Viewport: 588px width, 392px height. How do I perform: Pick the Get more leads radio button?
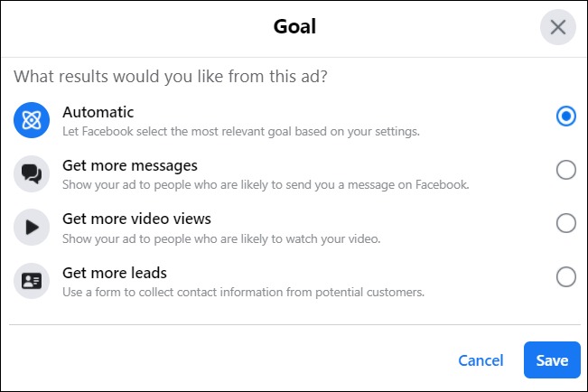[x=566, y=277]
